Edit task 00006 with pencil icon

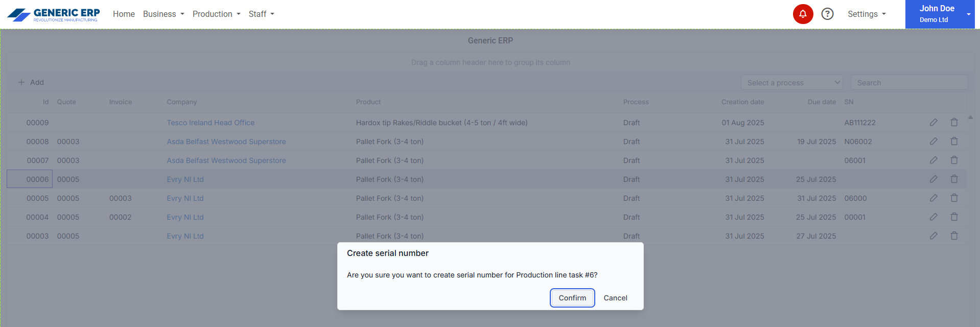click(x=934, y=179)
